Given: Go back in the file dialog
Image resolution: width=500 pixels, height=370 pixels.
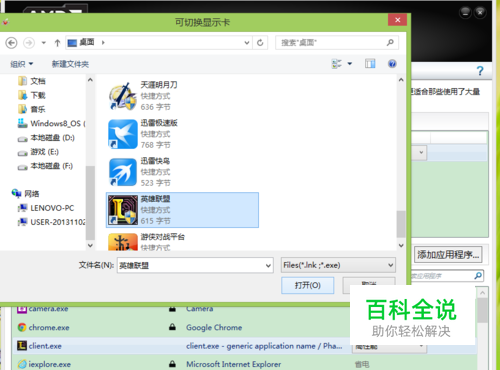Looking at the screenshot, I should [11, 43].
